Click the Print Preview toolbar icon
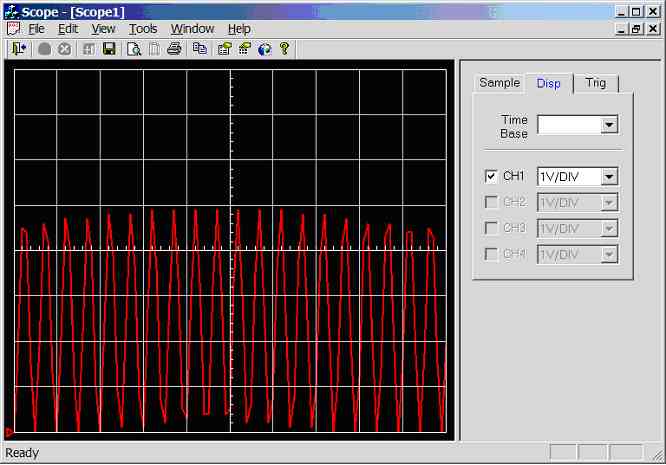The image size is (666, 465). click(x=133, y=48)
